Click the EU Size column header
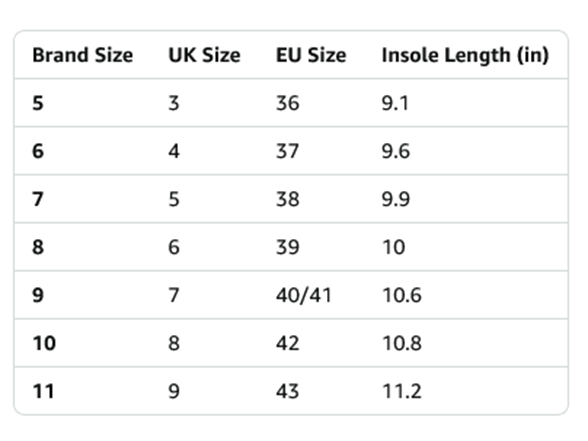Screen dimensions: 588x441 [x=311, y=55]
